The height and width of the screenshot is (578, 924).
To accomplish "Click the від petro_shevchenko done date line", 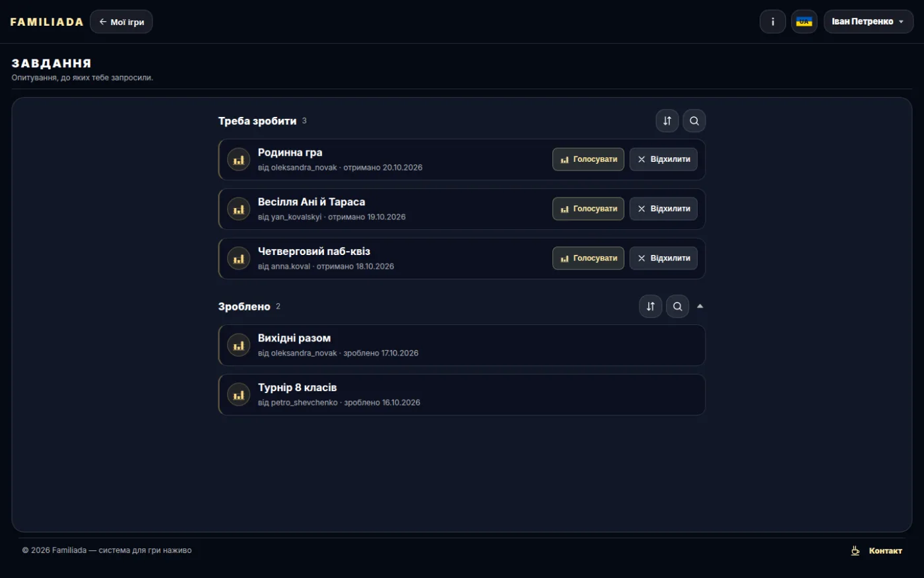I will (x=339, y=403).
